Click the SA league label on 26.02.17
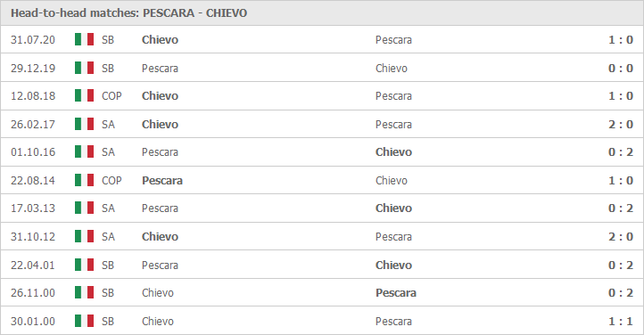 tap(108, 124)
